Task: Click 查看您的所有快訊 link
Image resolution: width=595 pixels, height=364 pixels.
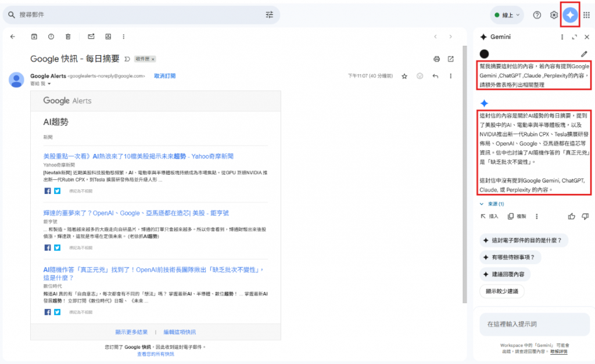Action: pos(156,354)
